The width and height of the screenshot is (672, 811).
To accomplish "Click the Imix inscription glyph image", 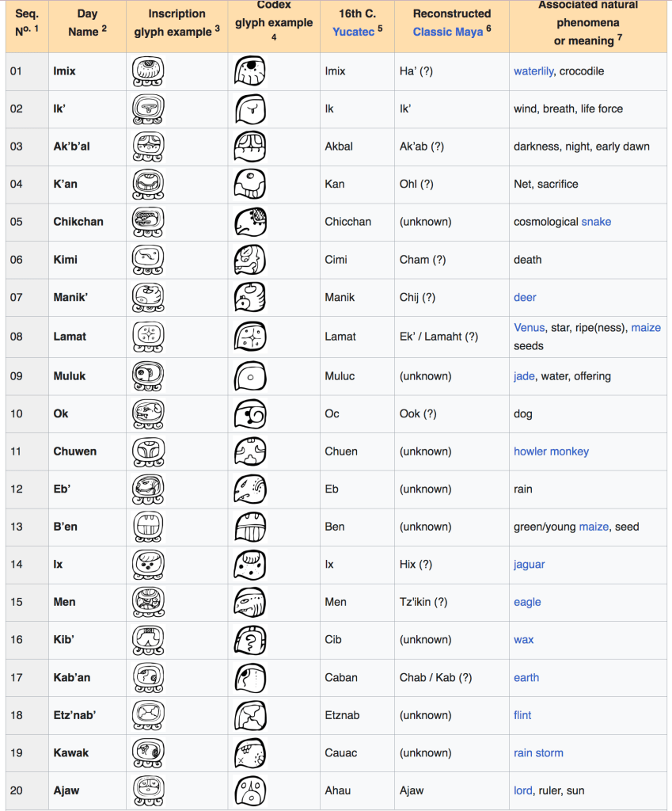I will click(x=147, y=71).
